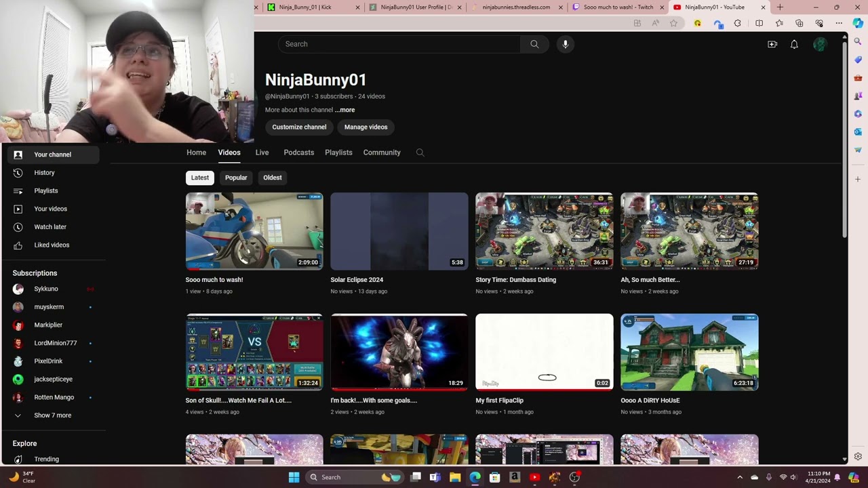Switch to Community channel tab
Screen dimensions: 868x488
pyautogui.click(x=382, y=152)
